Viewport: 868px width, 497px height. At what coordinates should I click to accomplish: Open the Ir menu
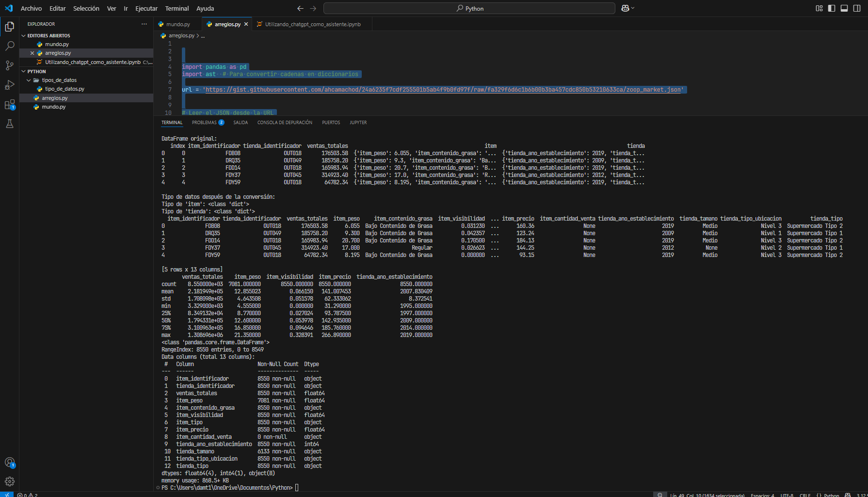coord(126,8)
